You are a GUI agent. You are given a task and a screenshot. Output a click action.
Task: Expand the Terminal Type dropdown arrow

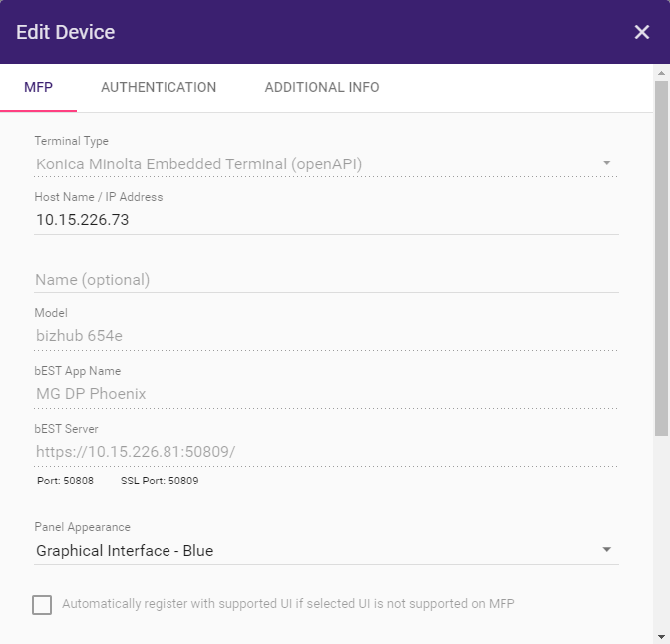pyautogui.click(x=606, y=162)
